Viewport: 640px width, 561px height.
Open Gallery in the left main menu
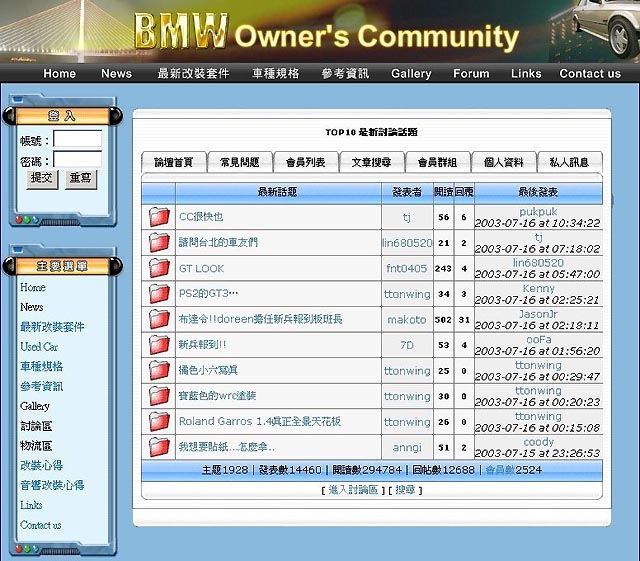[35, 406]
